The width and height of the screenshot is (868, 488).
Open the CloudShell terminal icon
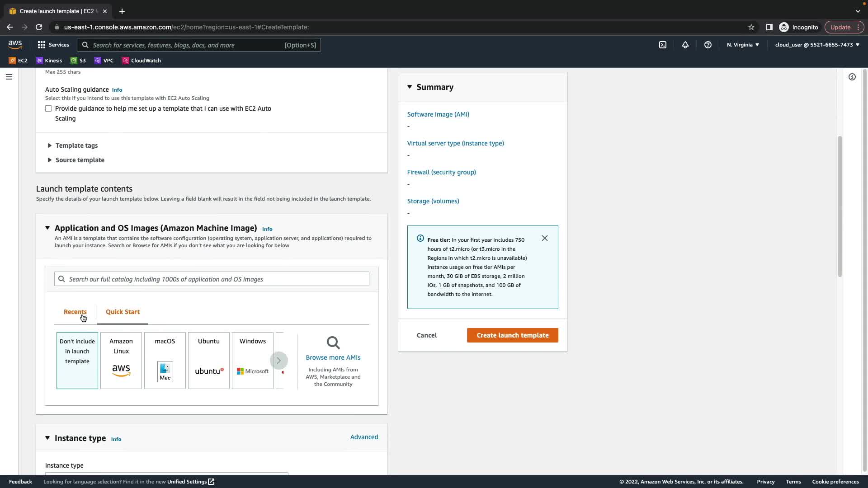click(663, 45)
